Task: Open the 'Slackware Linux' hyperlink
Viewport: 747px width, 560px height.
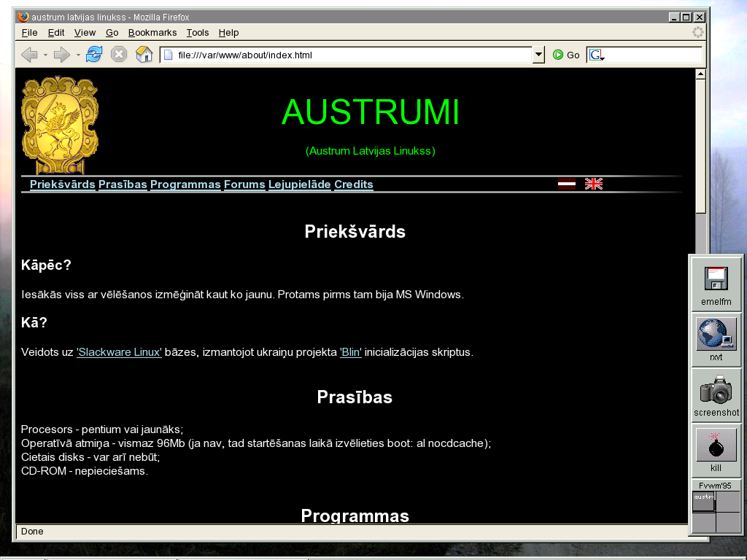Action: click(x=119, y=352)
